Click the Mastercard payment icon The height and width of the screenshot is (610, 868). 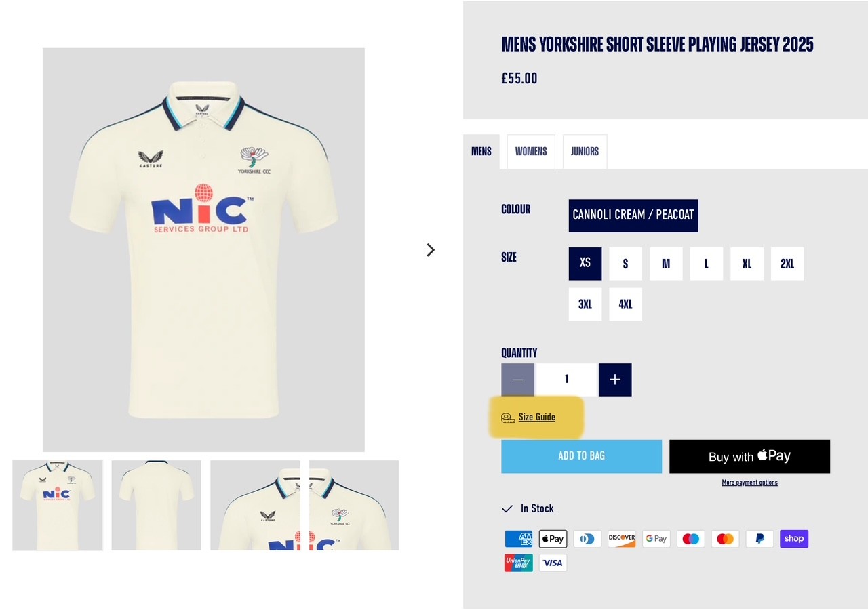pyautogui.click(x=725, y=539)
